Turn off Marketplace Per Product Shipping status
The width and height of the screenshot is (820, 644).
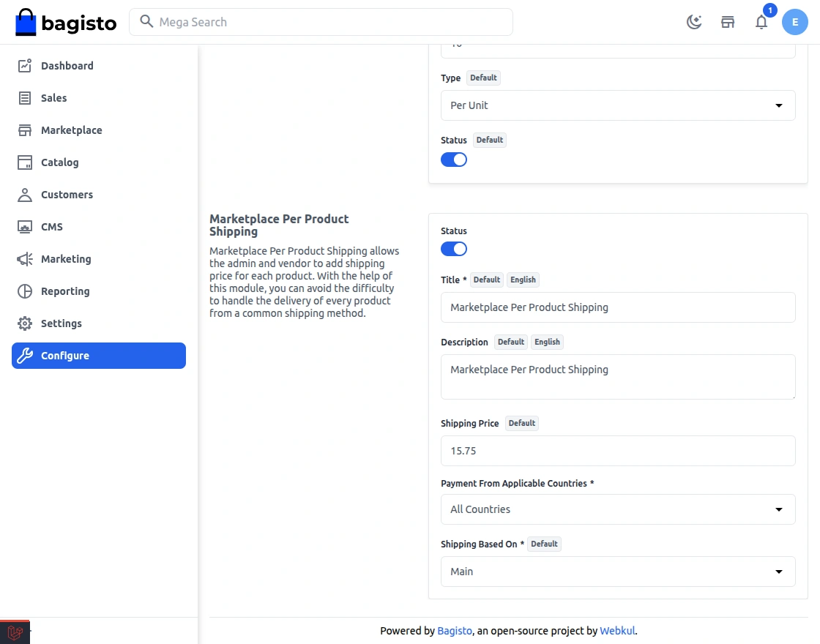[x=454, y=249]
